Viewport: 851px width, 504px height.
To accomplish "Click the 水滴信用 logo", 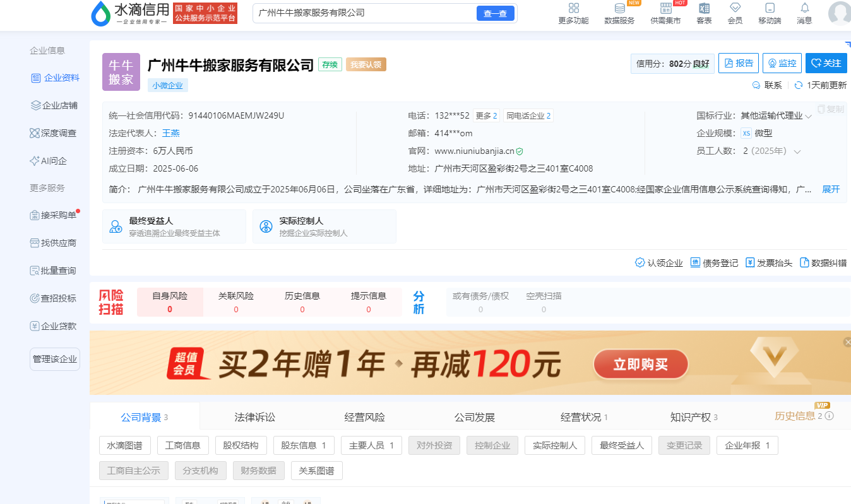I will coord(130,13).
